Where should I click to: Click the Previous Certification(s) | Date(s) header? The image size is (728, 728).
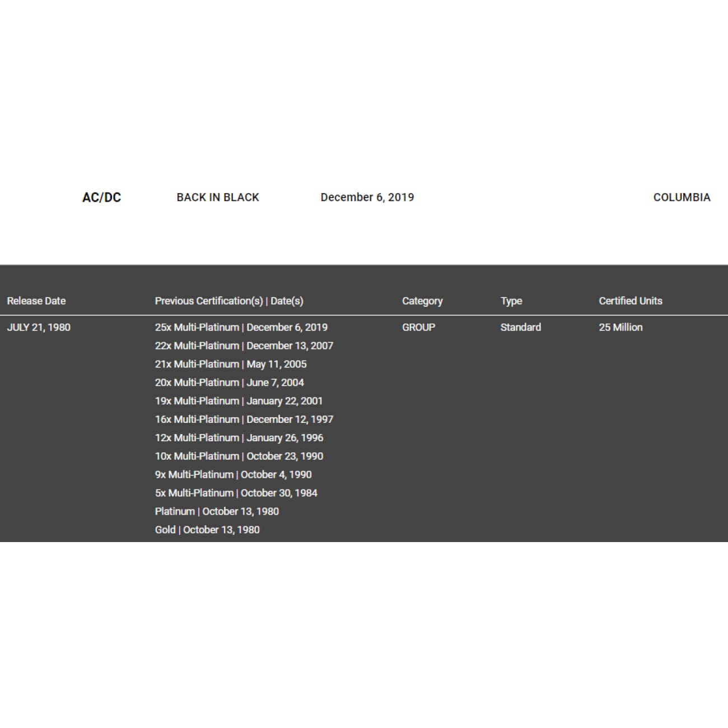(x=229, y=301)
